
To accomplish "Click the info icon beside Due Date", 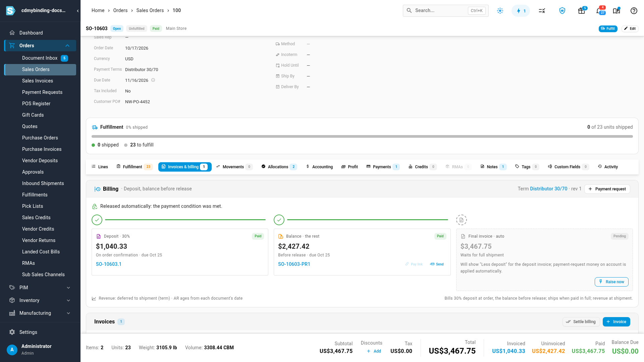I will click(x=153, y=80).
